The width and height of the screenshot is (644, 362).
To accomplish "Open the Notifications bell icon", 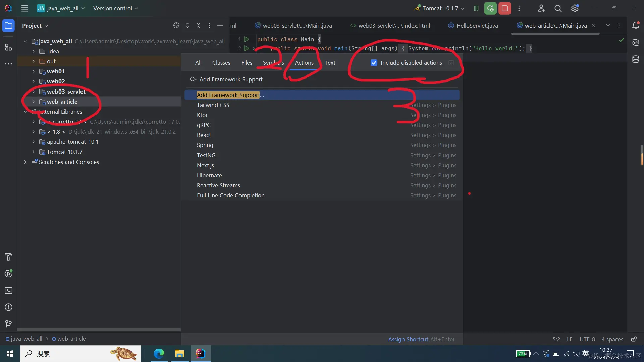I will pyautogui.click(x=636, y=26).
